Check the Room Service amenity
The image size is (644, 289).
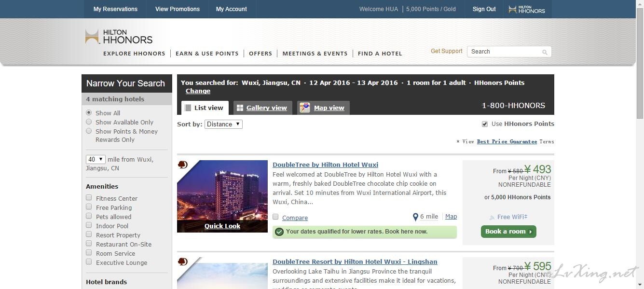[x=89, y=252]
